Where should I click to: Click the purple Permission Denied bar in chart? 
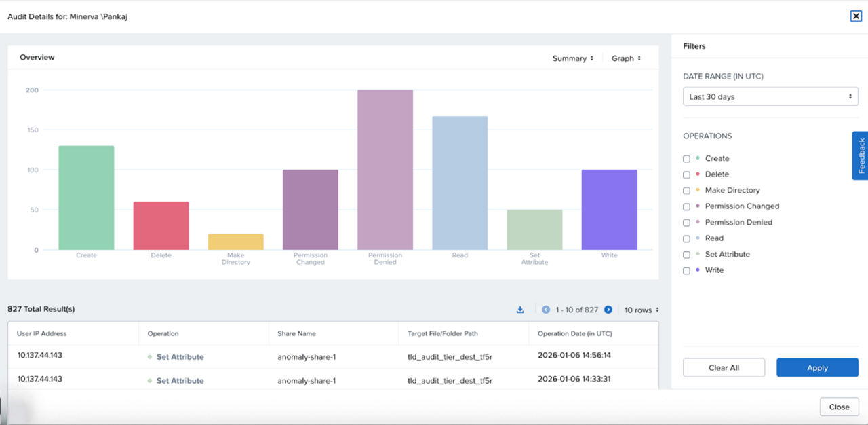(x=385, y=170)
